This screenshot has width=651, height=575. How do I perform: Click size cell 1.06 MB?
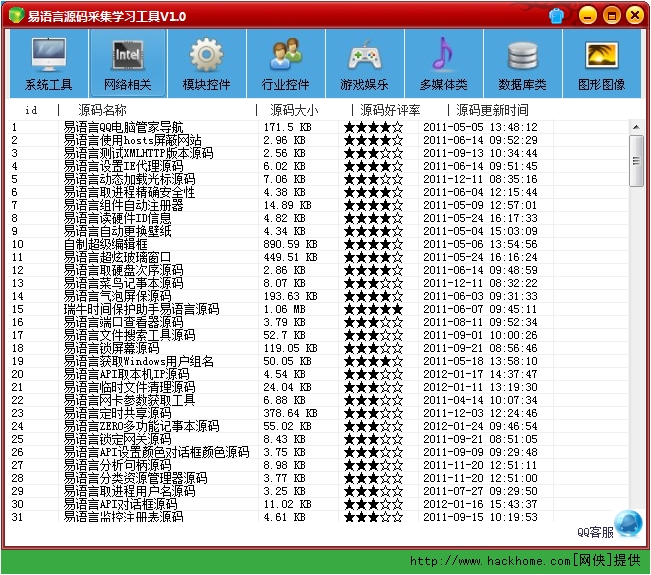pos(284,309)
